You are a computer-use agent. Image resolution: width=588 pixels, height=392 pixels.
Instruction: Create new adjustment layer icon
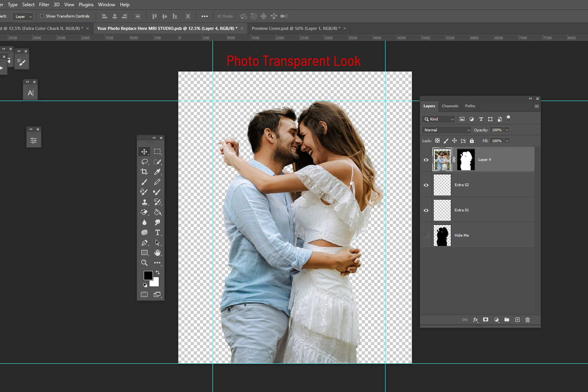pos(496,320)
